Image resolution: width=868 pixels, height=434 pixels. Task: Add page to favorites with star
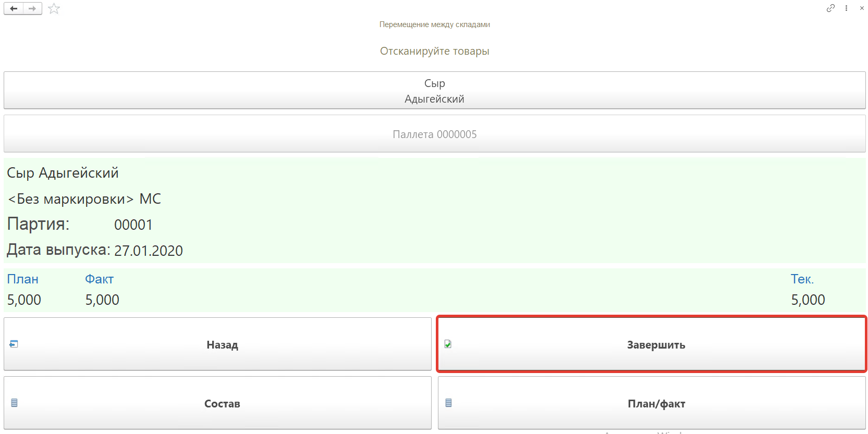click(x=54, y=8)
